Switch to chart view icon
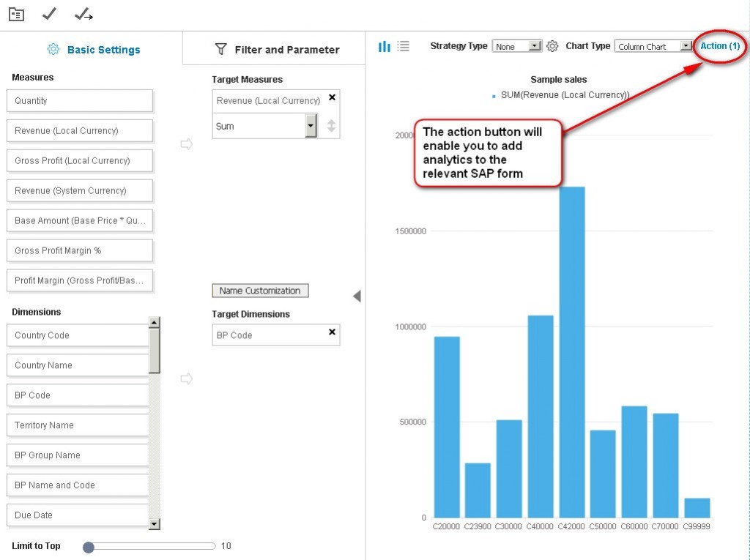This screenshot has height=560, width=750. [x=384, y=46]
